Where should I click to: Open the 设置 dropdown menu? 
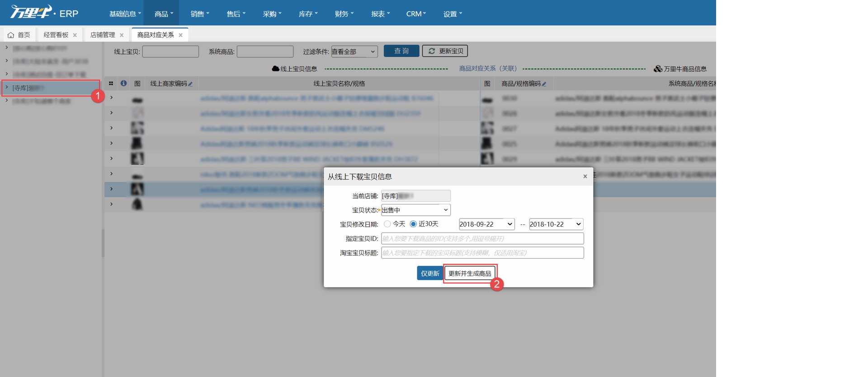tap(453, 14)
